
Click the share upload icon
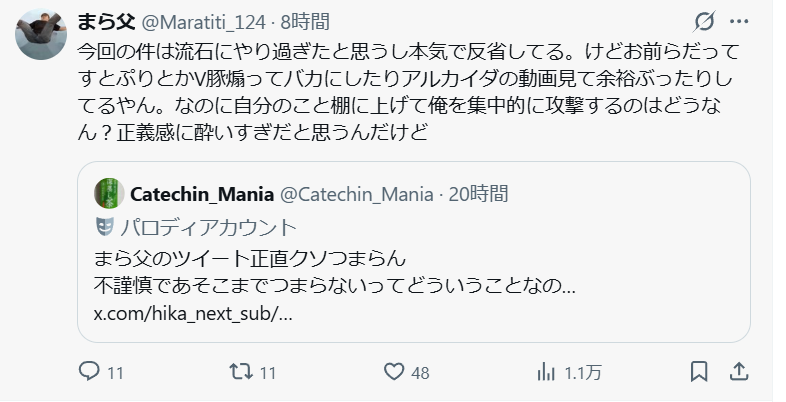738,371
